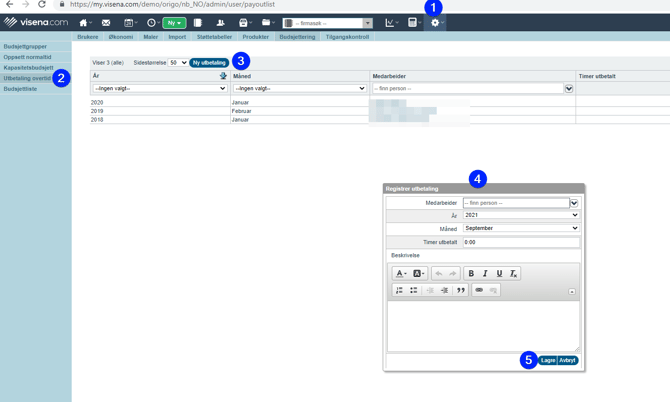Click dialog Medarbeider finn person field

pyautogui.click(x=516, y=203)
